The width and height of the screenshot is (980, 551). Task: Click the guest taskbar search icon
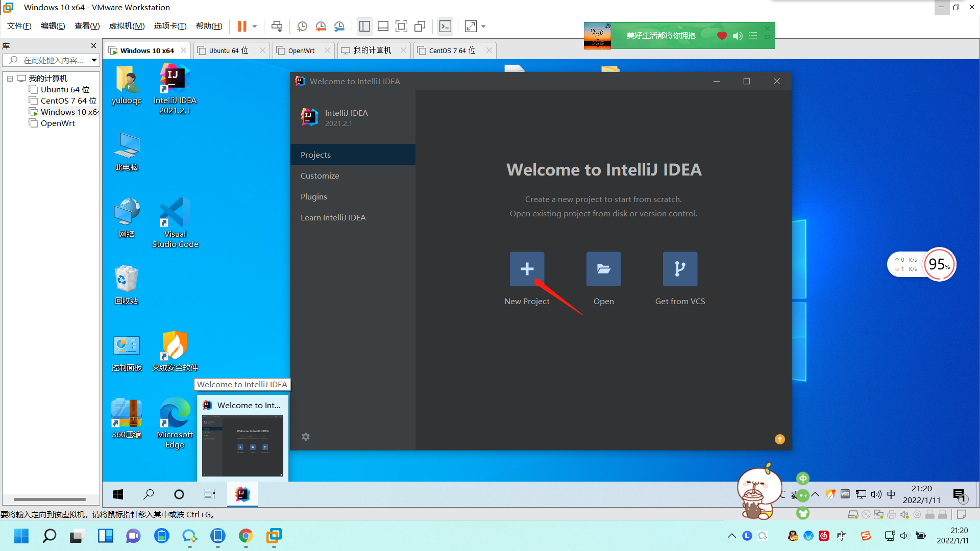(x=149, y=494)
